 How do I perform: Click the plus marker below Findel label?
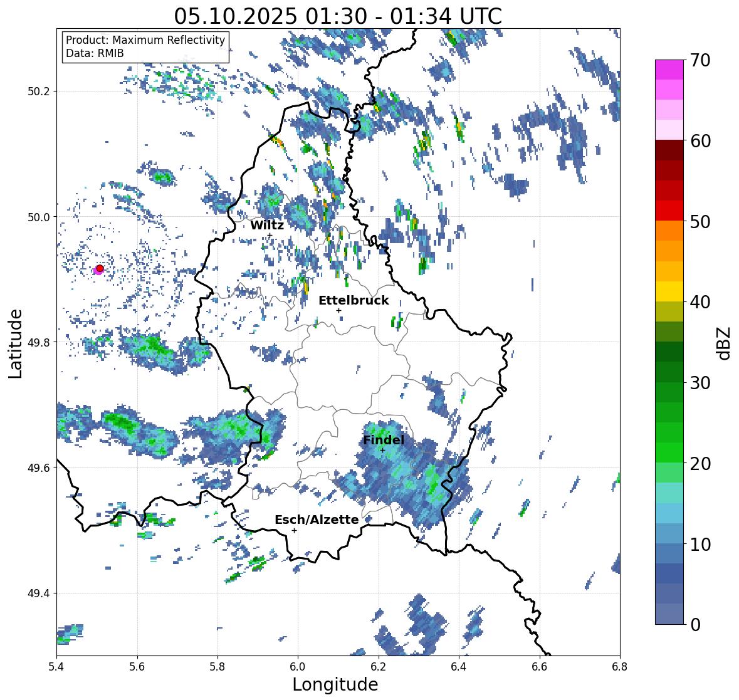point(383,451)
